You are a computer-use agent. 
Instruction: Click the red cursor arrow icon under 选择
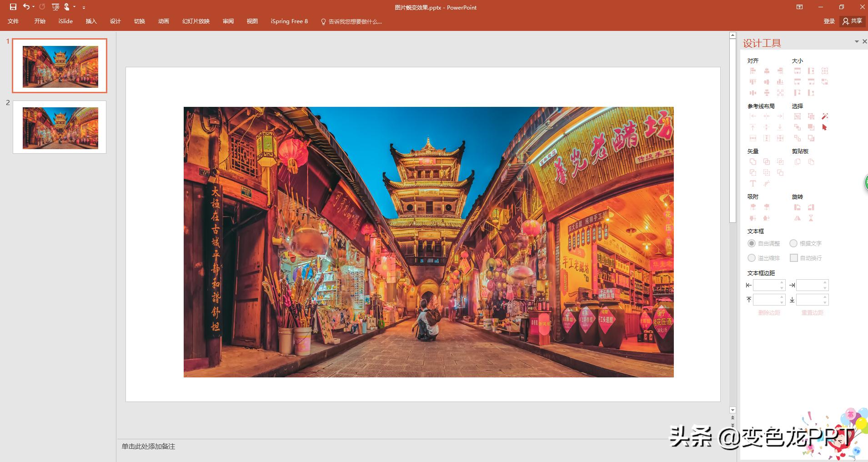[x=824, y=127]
